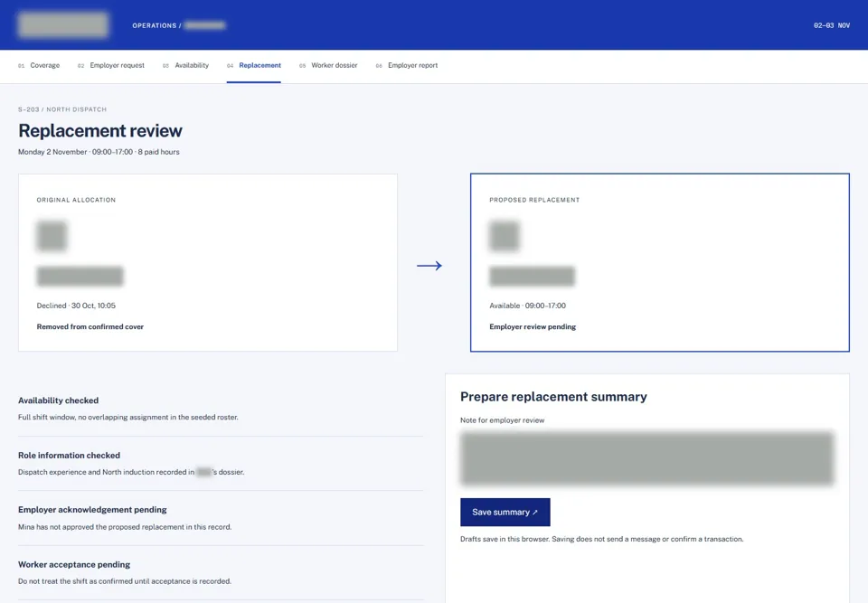Image resolution: width=868 pixels, height=603 pixels.
Task: Click the original worker's avatar thumbnail
Action: coord(52,236)
